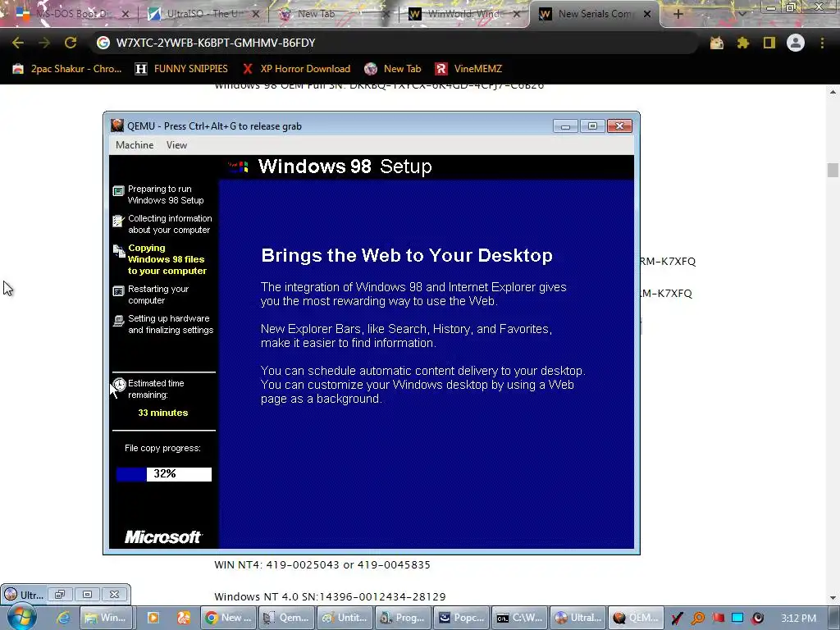
Task: Open the Action Center flag tray icon
Action: tap(718, 619)
